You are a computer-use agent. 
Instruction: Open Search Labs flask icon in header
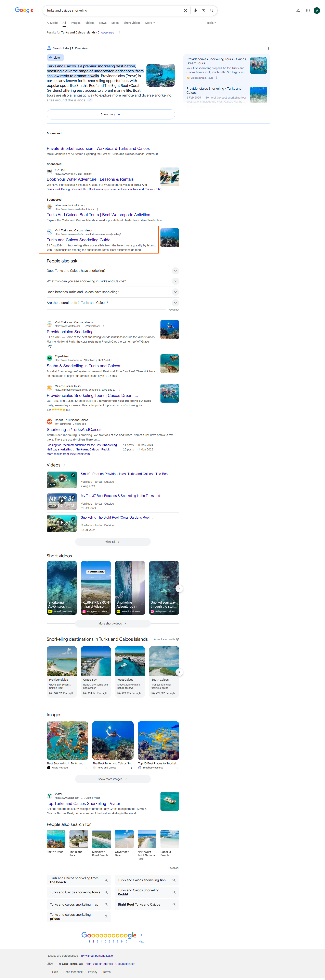(x=298, y=11)
